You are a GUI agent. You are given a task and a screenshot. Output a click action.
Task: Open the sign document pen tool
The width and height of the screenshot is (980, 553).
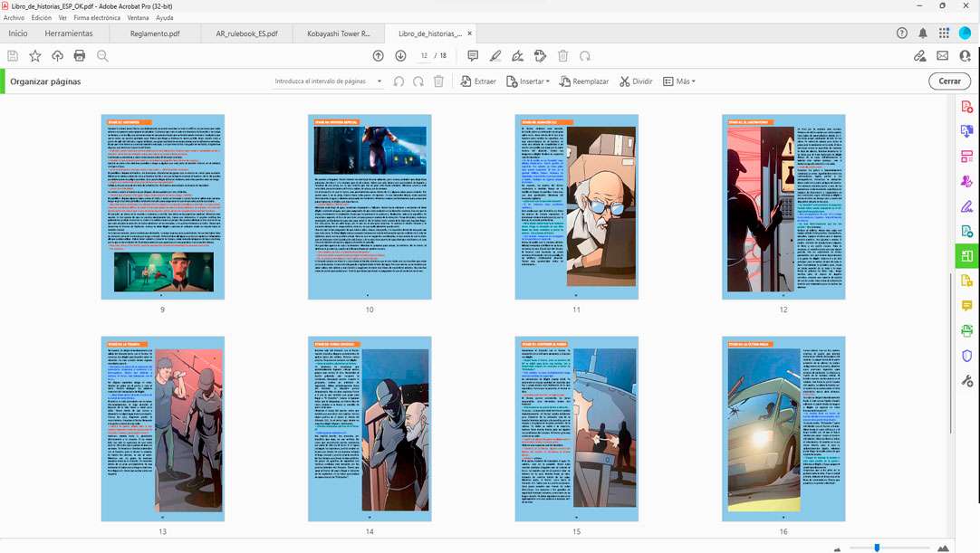(x=517, y=56)
